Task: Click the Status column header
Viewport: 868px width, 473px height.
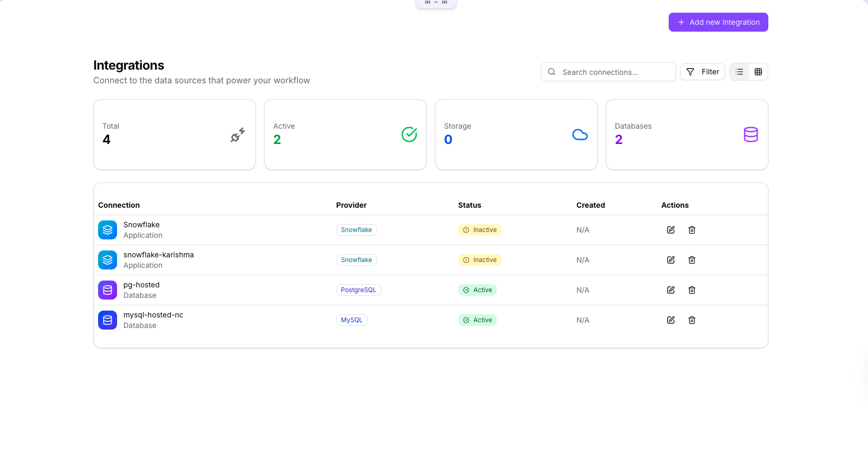Action: [469, 205]
